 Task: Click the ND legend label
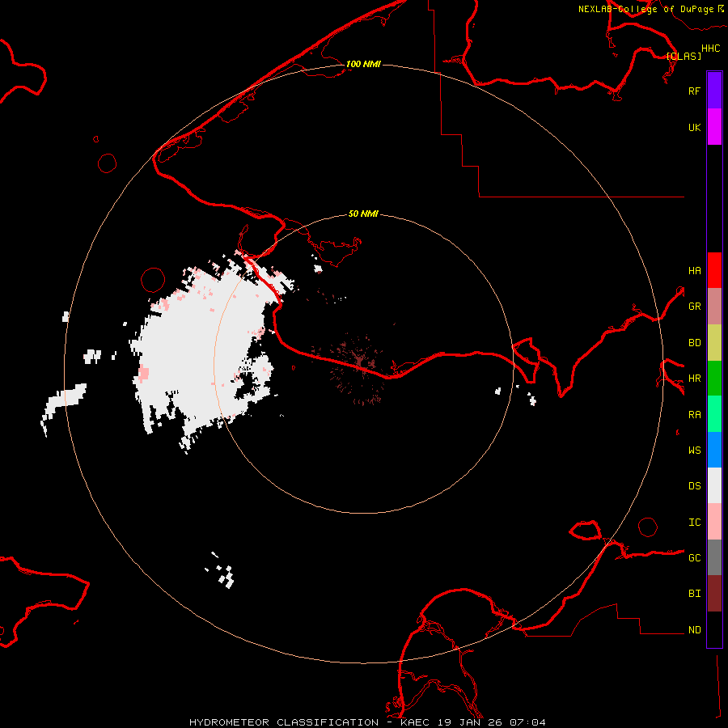coord(694,629)
